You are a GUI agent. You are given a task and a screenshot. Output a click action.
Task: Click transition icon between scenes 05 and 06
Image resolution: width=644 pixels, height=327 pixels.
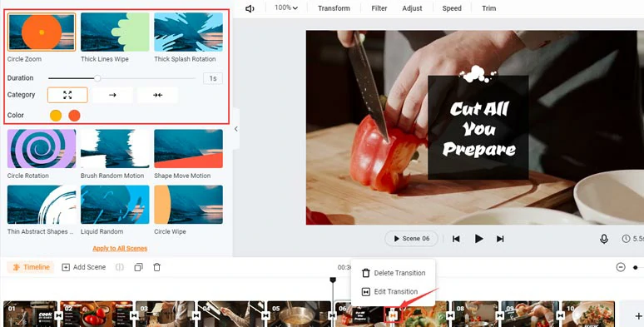(333, 315)
